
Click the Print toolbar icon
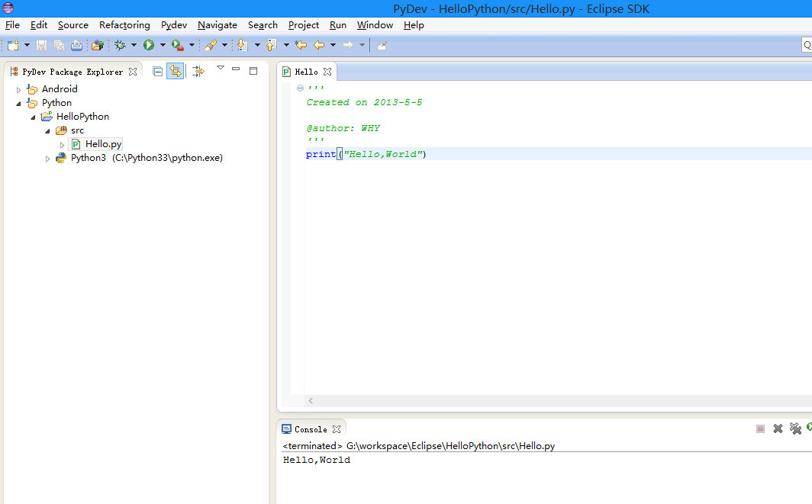coord(76,46)
